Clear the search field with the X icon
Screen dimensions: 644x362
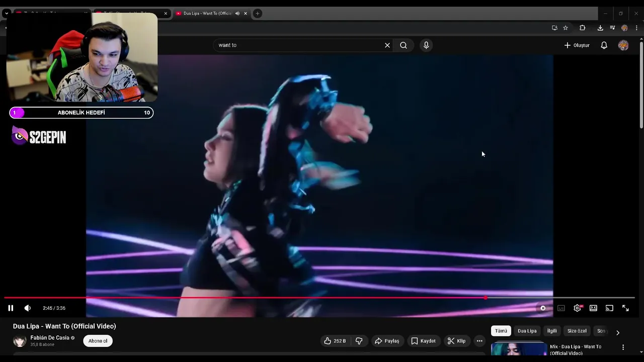click(387, 45)
